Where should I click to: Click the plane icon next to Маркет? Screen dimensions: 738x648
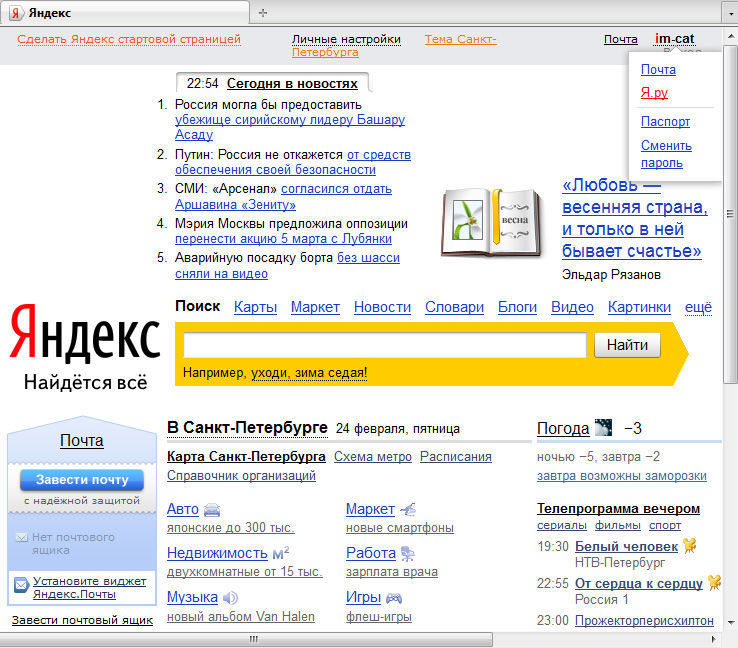click(x=408, y=509)
